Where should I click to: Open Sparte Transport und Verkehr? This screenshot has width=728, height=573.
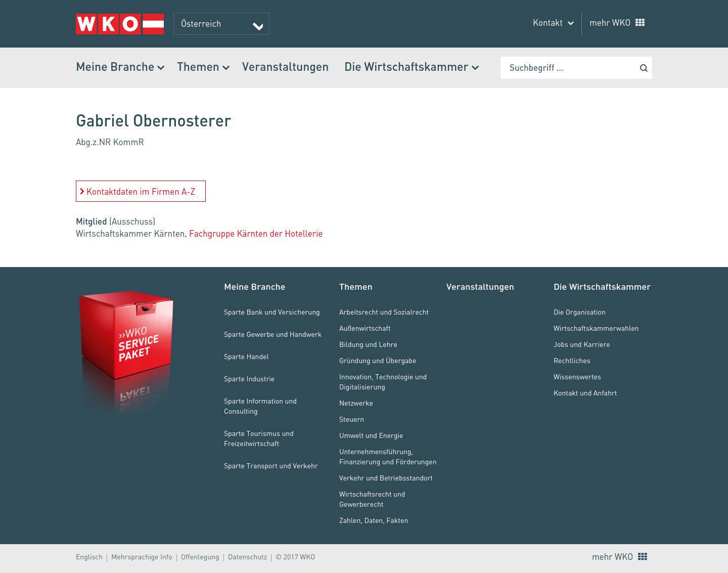point(271,466)
